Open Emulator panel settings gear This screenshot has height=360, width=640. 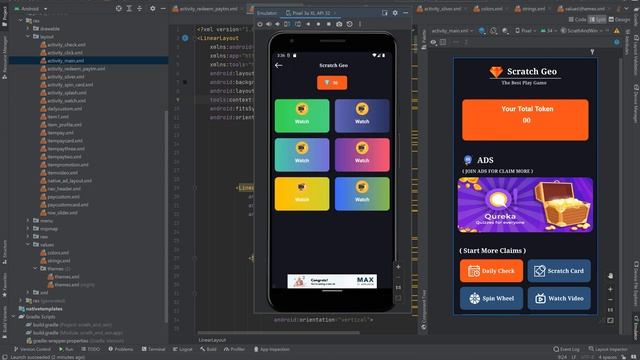point(395,13)
